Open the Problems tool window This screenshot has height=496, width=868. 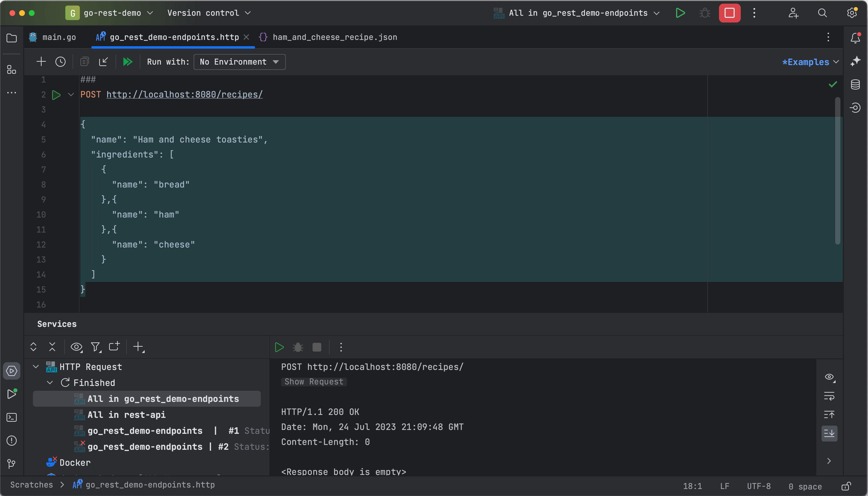(x=12, y=441)
